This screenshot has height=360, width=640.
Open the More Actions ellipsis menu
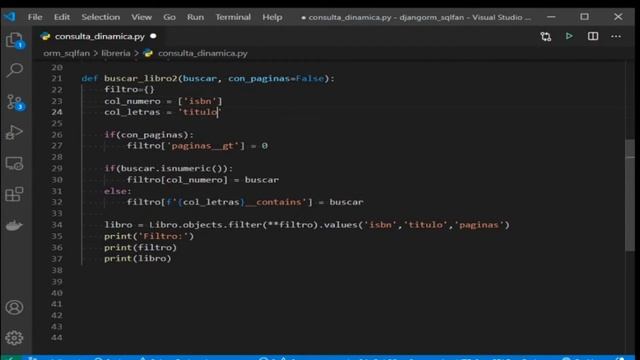[616, 37]
